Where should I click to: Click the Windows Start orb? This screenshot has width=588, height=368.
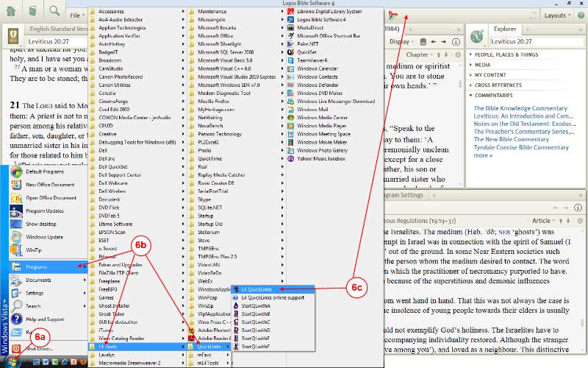pyautogui.click(x=12, y=361)
